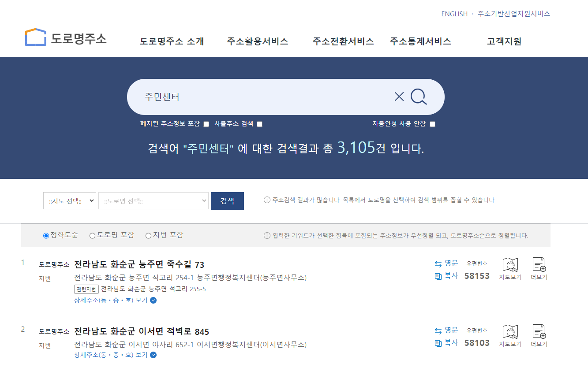This screenshot has width=588, height=371.
Task: Enable 폐지된 주소정보 포함 checkbox
Action: (206, 124)
